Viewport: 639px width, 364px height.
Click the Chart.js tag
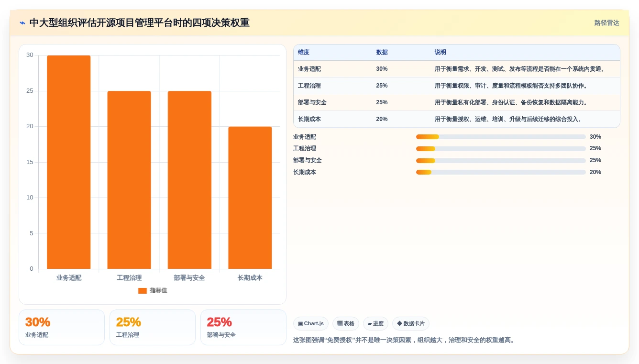(x=311, y=324)
